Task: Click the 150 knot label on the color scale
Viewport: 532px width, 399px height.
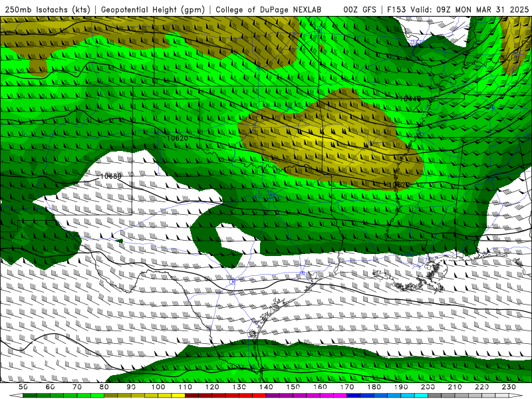Action: click(x=293, y=387)
